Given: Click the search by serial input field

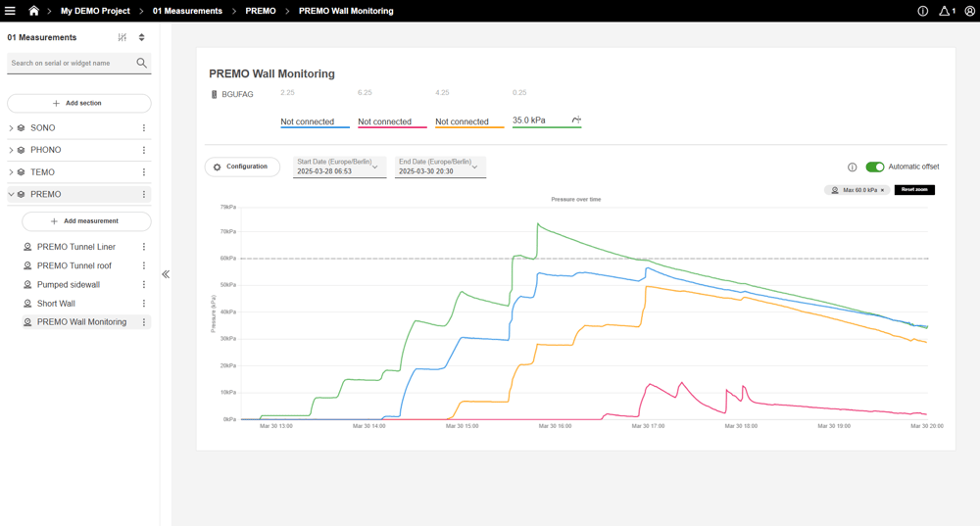Looking at the screenshot, I should click(x=72, y=63).
